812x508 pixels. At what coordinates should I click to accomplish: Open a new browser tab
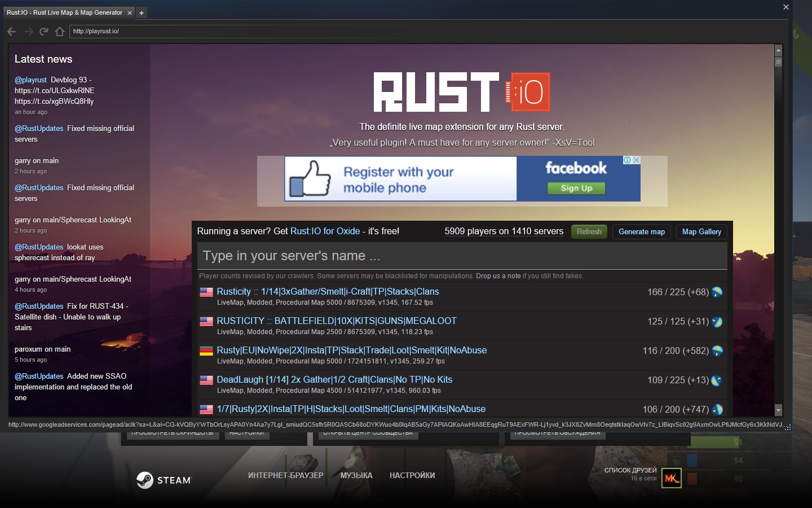point(142,12)
